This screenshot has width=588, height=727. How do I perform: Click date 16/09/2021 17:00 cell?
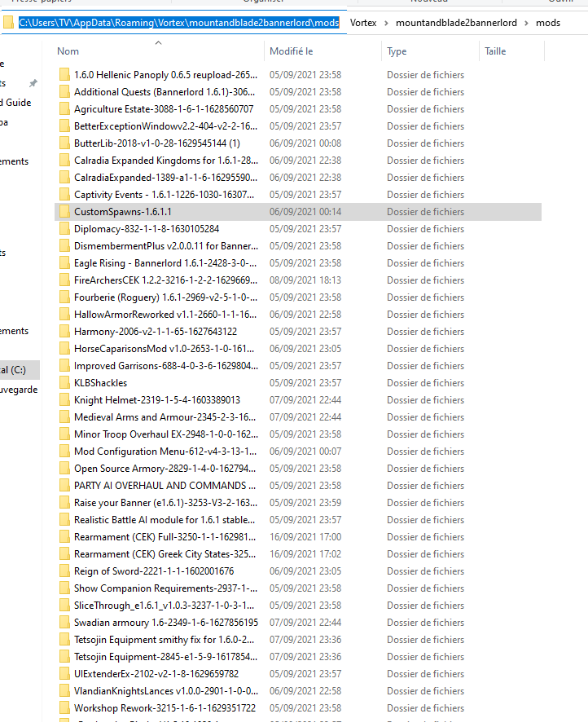[x=305, y=537]
